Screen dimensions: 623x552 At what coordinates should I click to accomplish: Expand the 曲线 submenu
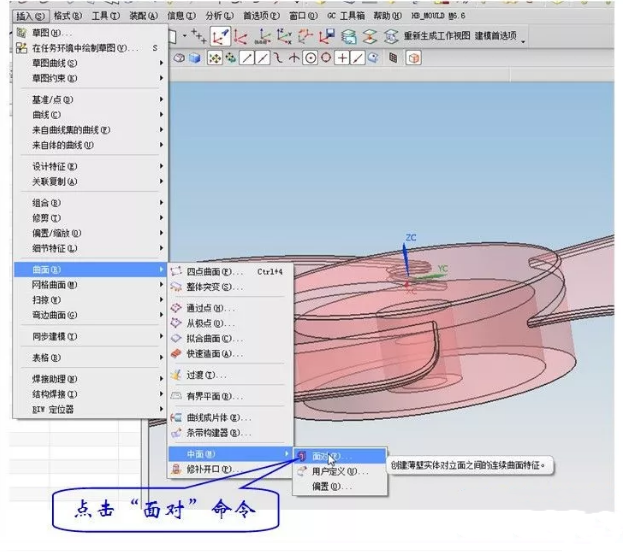coord(90,115)
